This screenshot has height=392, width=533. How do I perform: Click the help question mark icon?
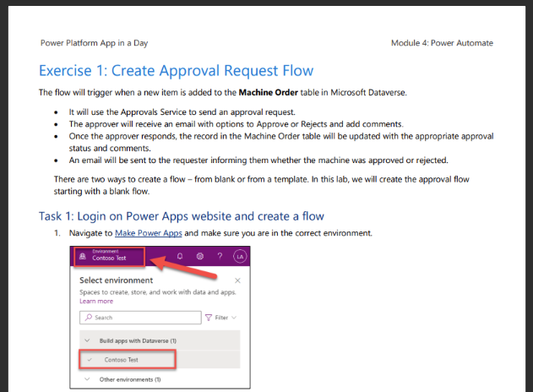(x=220, y=256)
